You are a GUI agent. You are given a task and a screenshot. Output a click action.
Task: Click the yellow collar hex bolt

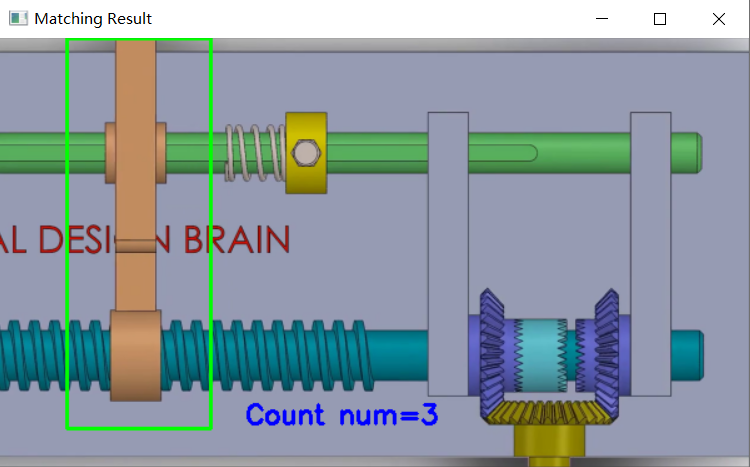tap(306, 153)
